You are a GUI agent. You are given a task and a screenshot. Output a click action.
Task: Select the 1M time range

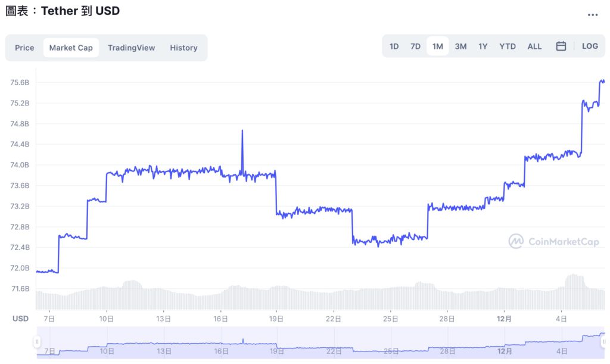(438, 46)
